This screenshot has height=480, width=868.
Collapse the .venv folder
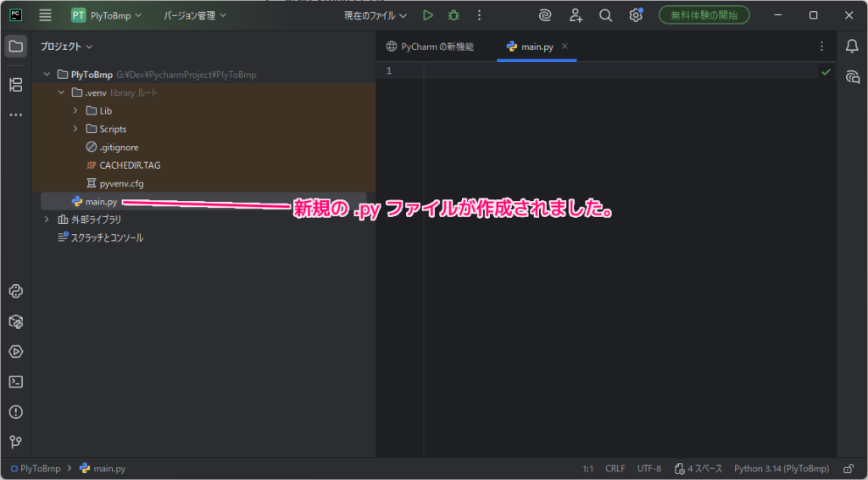[61, 92]
